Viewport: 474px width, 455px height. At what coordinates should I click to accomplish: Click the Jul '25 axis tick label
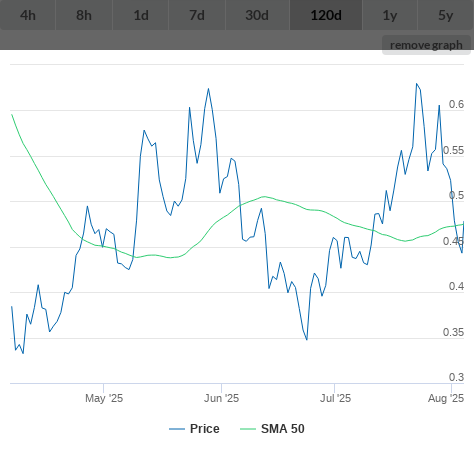tap(335, 398)
